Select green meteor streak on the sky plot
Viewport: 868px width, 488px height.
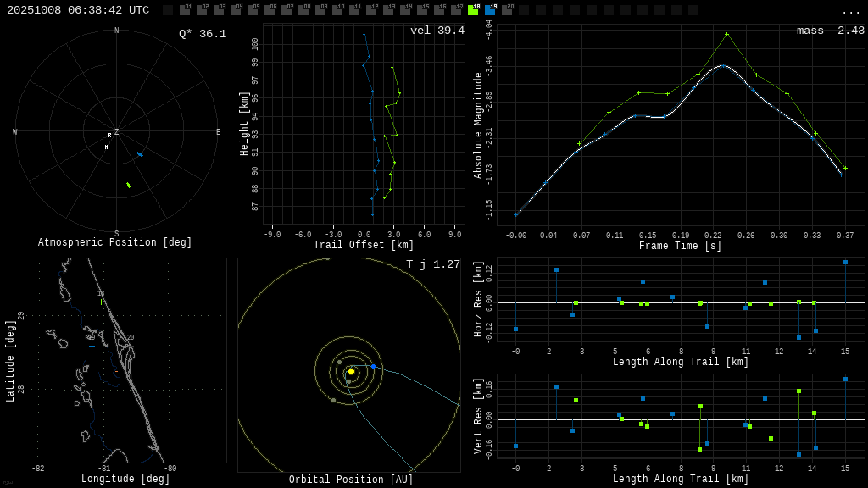[129, 185]
